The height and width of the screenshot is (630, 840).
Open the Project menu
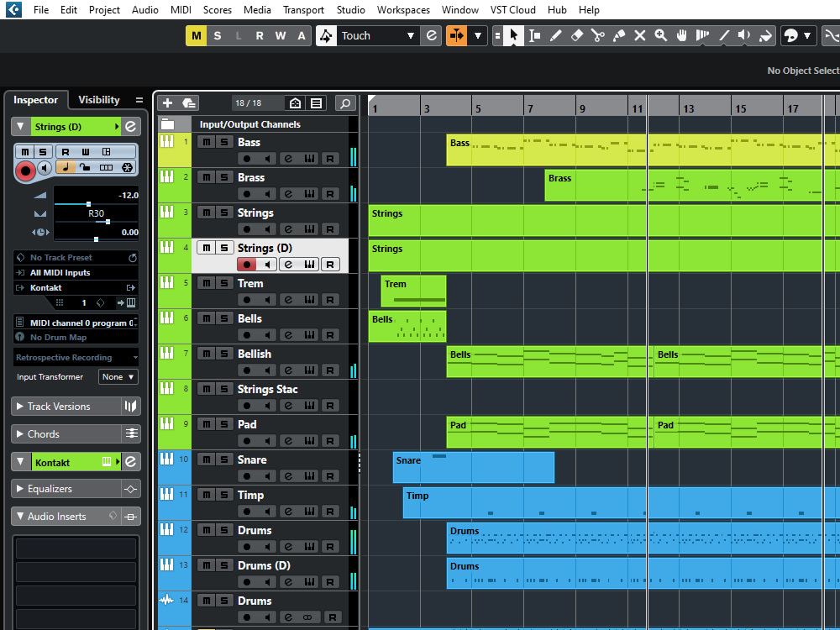click(104, 9)
